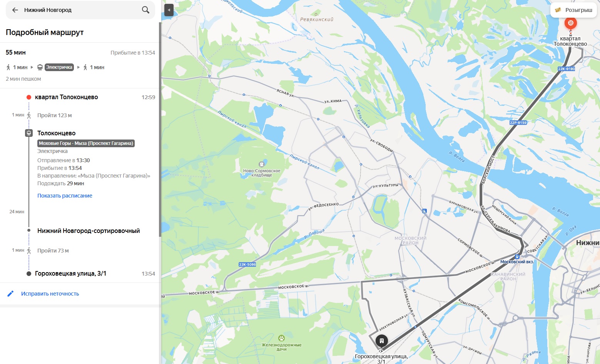Collapse the side panel with arrow button
The image size is (600, 364).
tap(169, 10)
